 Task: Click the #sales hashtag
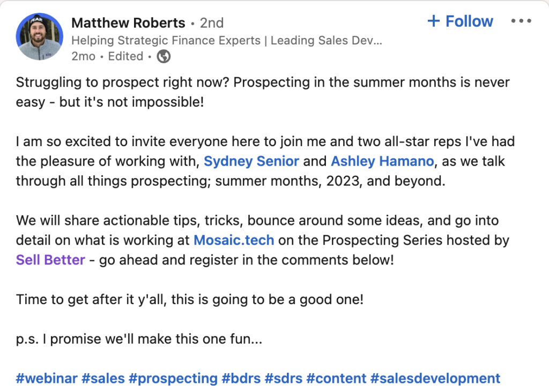point(103,379)
